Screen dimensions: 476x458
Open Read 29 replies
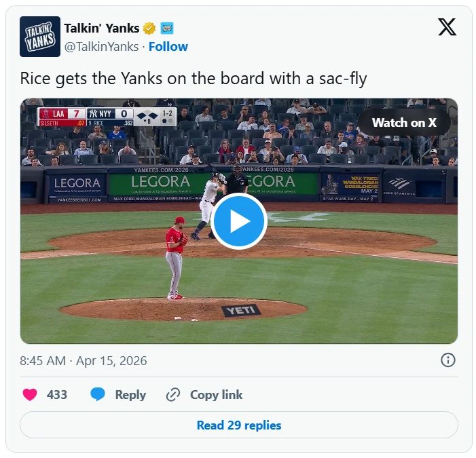238,425
